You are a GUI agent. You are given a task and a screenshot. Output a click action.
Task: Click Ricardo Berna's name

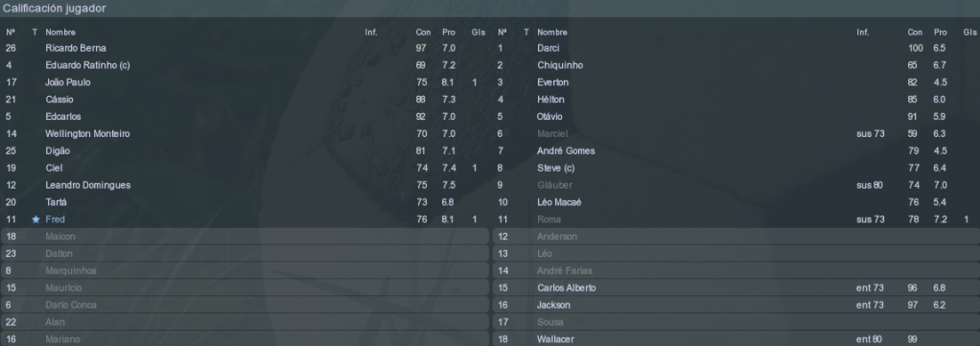[76, 48]
